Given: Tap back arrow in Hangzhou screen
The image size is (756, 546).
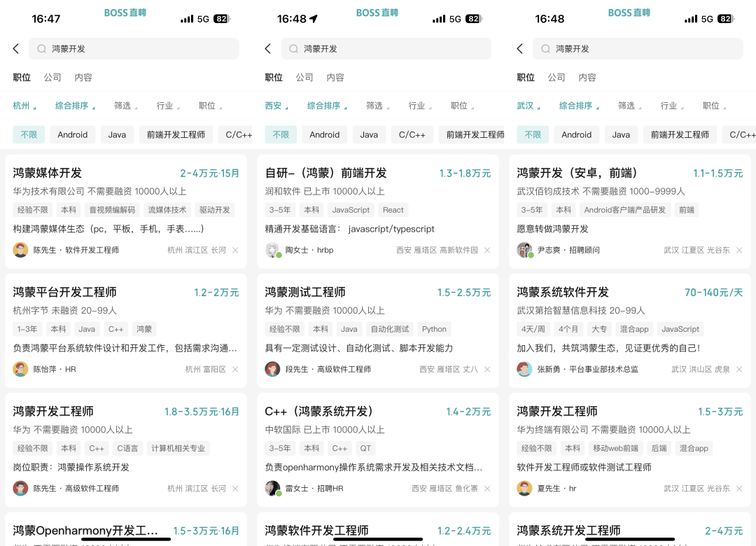Looking at the screenshot, I should click(x=16, y=49).
